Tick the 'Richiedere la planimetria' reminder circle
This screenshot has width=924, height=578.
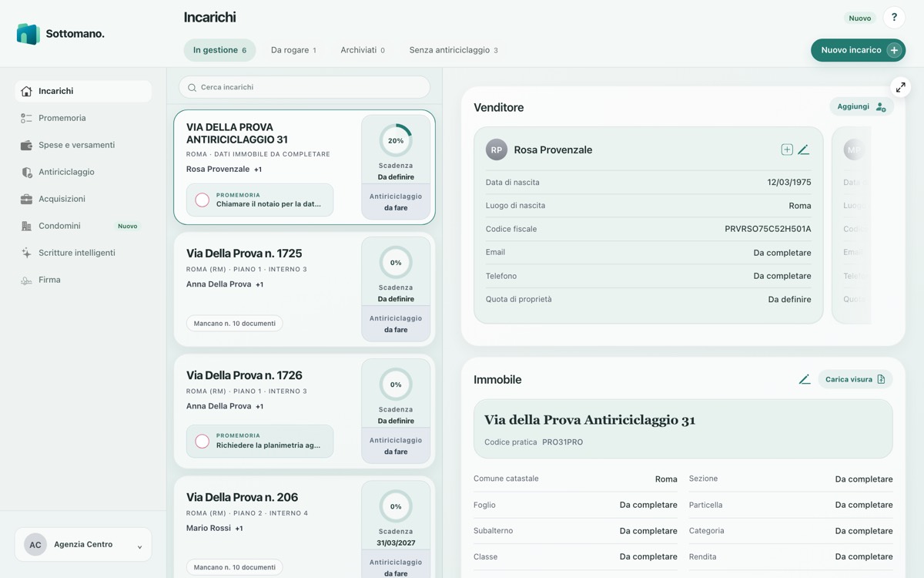[202, 442]
